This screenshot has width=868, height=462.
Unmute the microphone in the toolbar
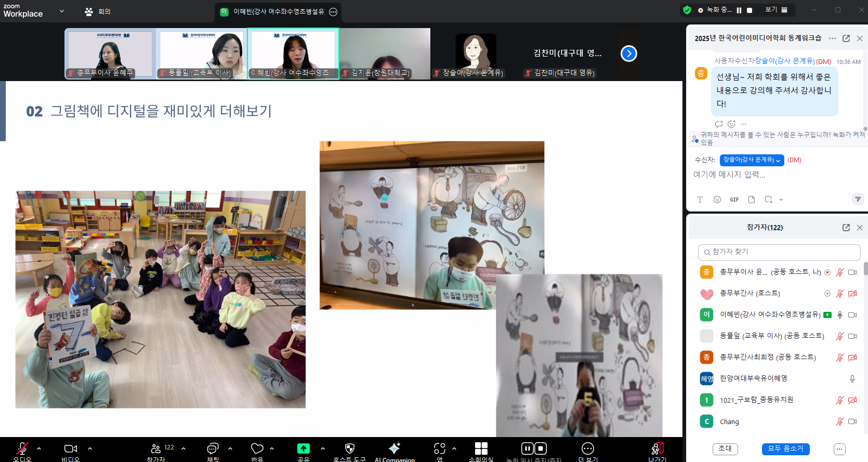click(x=22, y=448)
